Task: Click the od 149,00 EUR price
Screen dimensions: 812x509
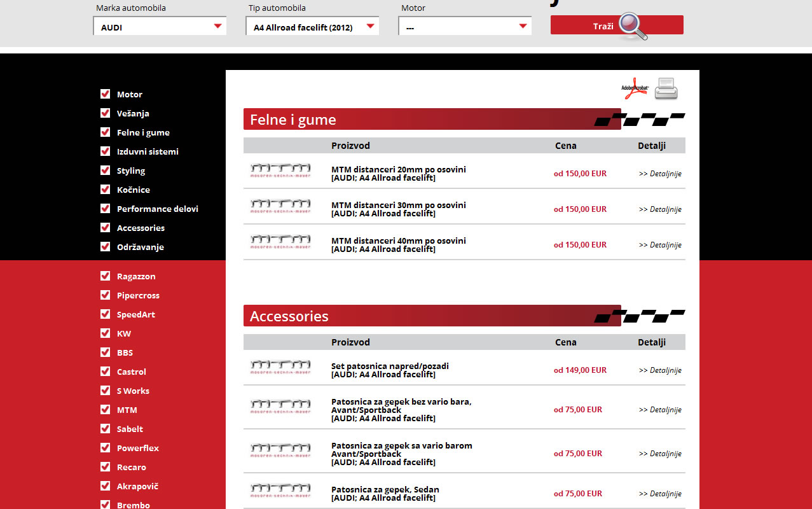Action: 580,370
